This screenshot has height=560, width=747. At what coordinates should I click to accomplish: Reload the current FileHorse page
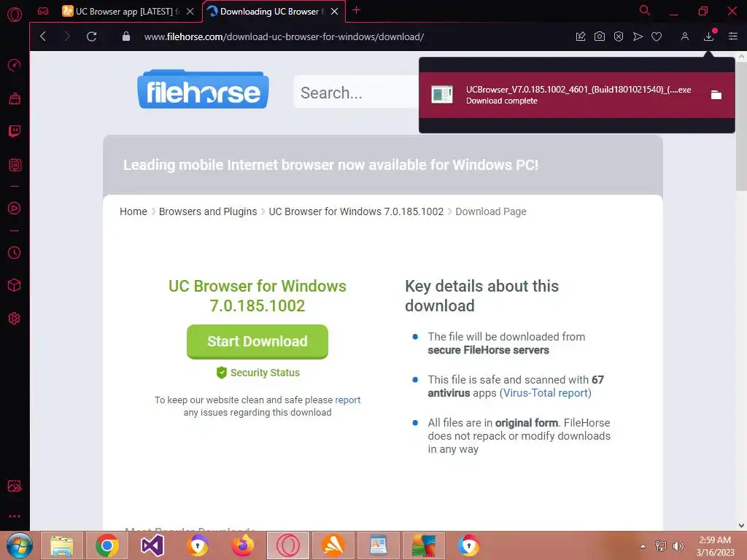point(91,36)
